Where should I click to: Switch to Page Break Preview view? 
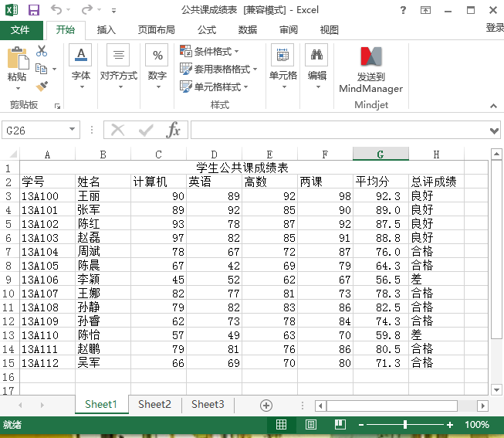coord(338,425)
